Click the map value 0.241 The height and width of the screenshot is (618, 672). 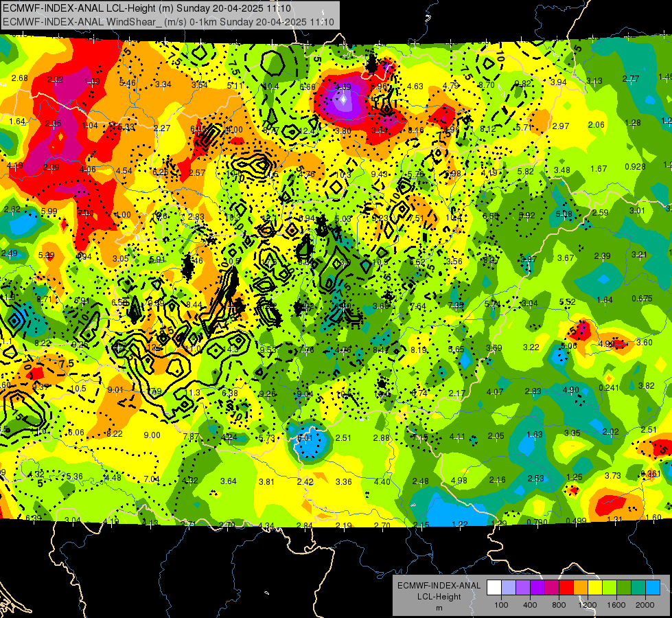point(609,388)
